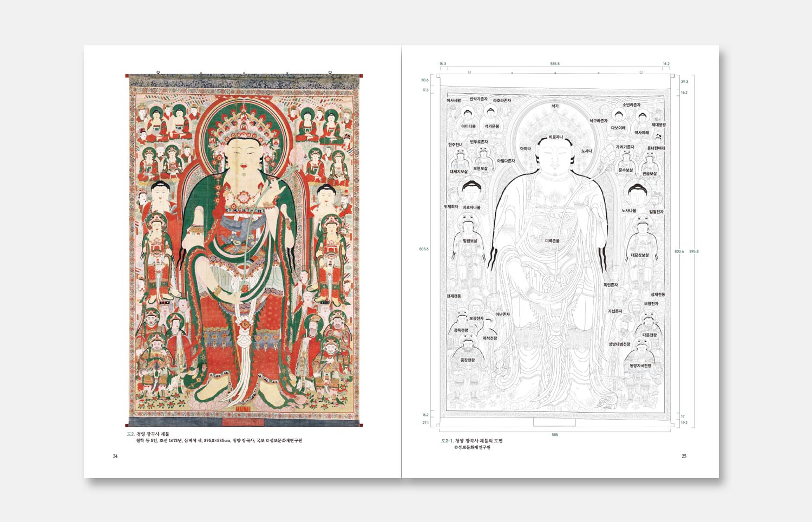Click the line-drawing diagram of the painting
This screenshot has height=522, width=812.
(x=555, y=250)
